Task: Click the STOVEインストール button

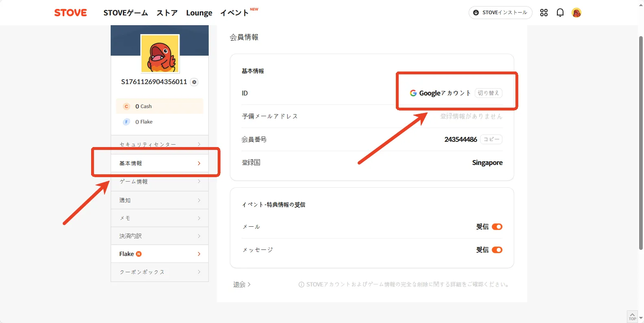Action: 500,13
